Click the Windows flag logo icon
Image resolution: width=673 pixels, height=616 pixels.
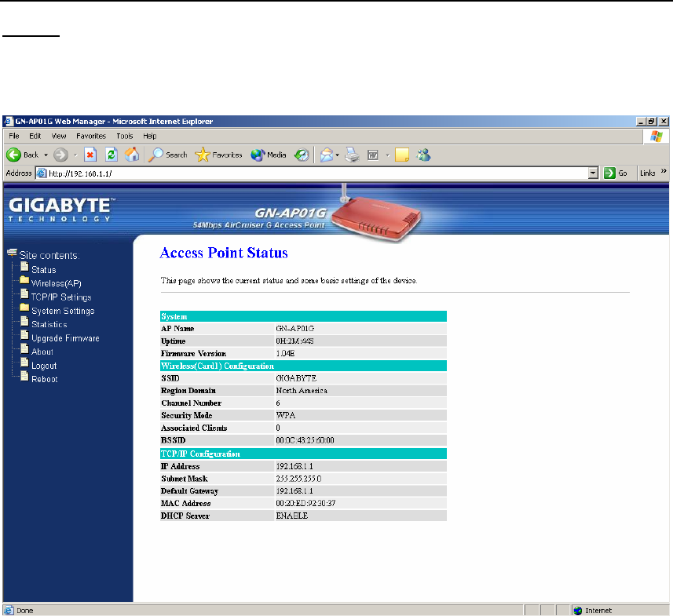(x=657, y=137)
